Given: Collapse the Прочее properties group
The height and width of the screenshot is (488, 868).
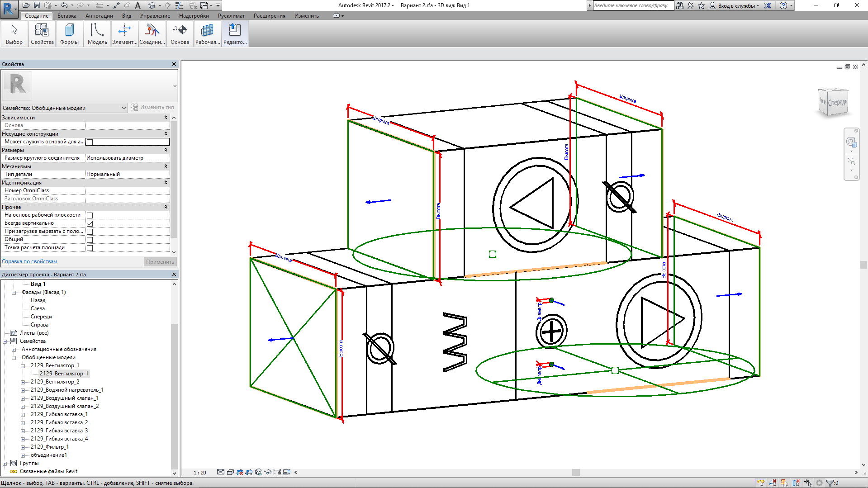Looking at the screenshot, I should click(x=166, y=207).
